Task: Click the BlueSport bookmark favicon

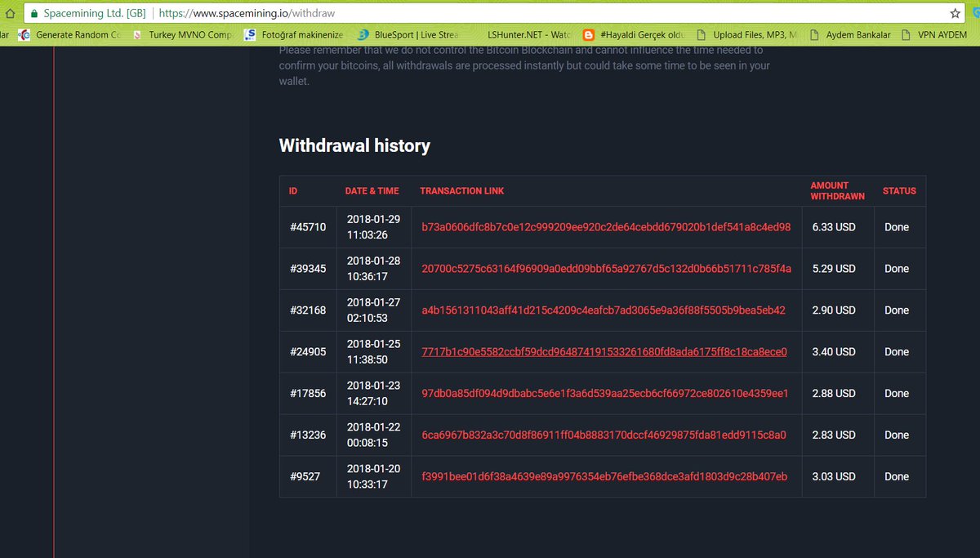Action: (x=363, y=35)
